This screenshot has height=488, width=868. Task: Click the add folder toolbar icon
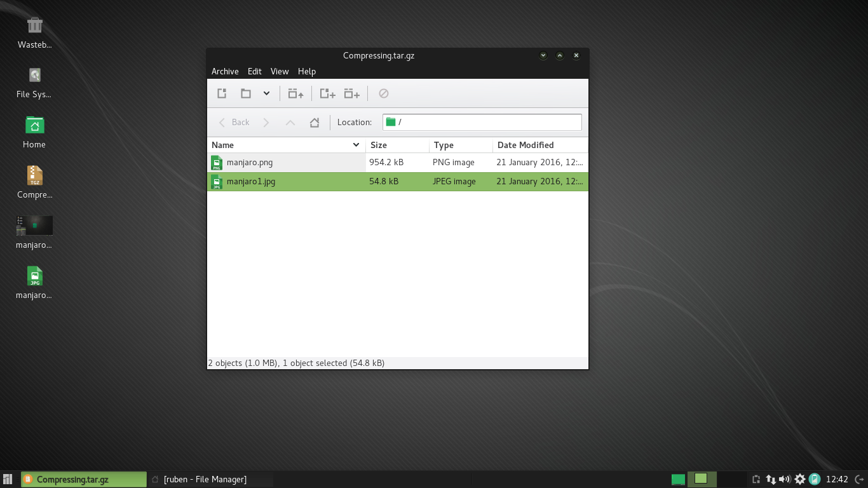pos(352,93)
